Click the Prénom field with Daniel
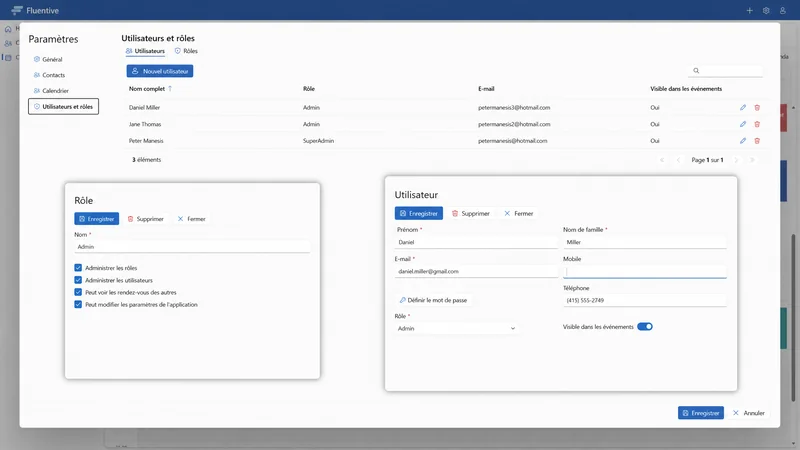 (x=476, y=242)
